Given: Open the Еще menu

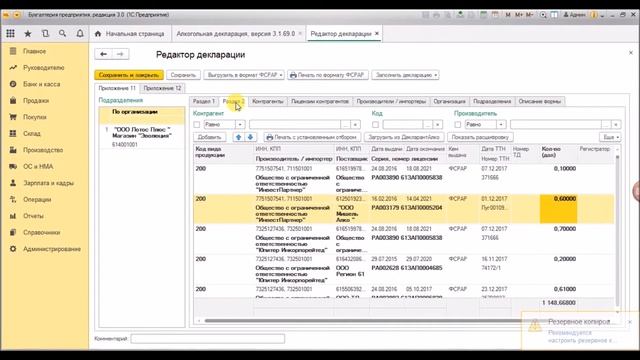Looking at the screenshot, I should (x=611, y=137).
